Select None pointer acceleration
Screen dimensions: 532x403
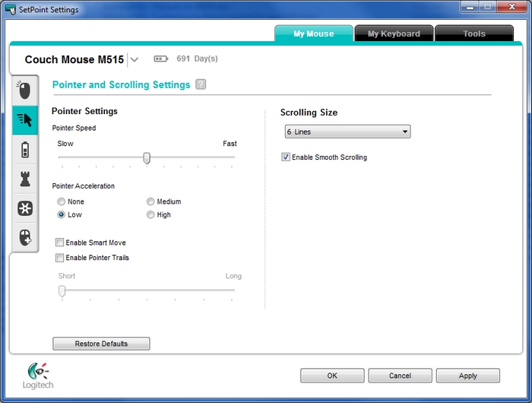point(61,201)
